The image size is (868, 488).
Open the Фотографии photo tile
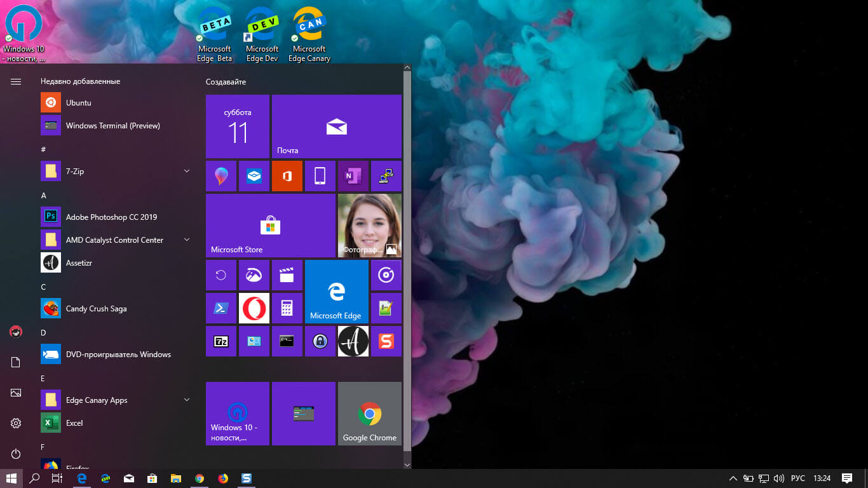click(370, 226)
